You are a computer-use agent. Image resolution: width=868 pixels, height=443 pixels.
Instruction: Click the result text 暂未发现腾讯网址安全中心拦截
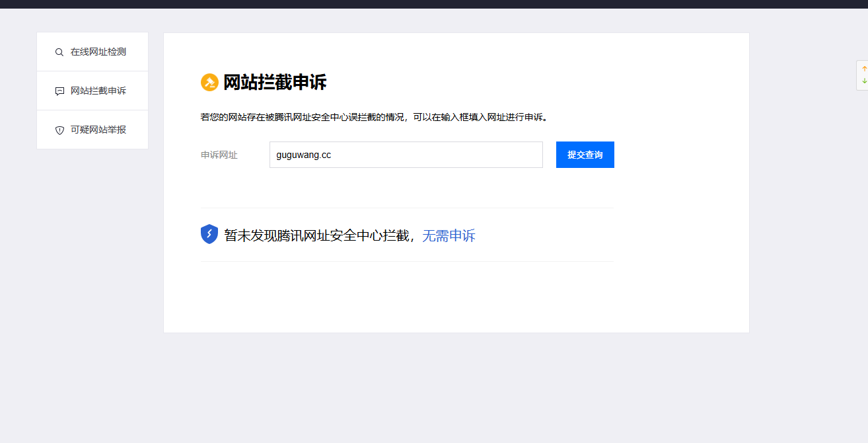tap(316, 235)
